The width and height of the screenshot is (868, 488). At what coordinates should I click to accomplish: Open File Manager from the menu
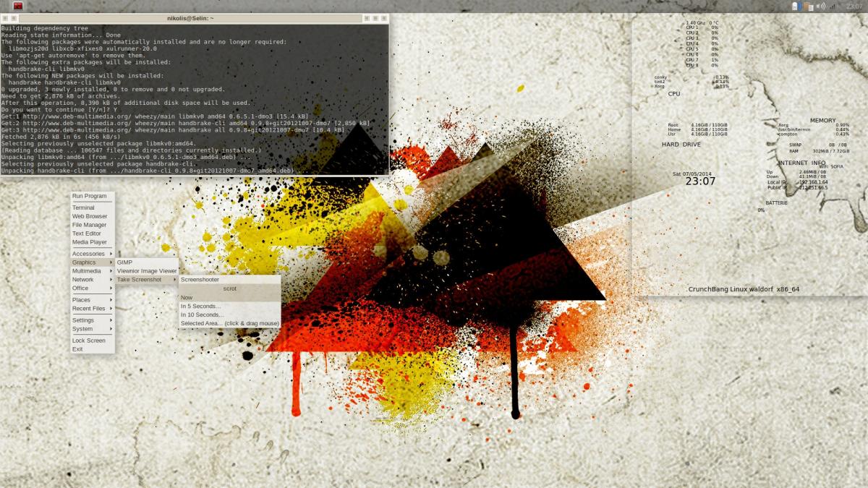[x=92, y=225]
